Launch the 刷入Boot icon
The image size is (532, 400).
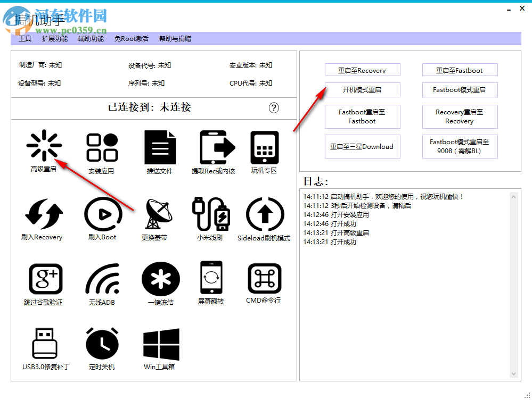(103, 214)
